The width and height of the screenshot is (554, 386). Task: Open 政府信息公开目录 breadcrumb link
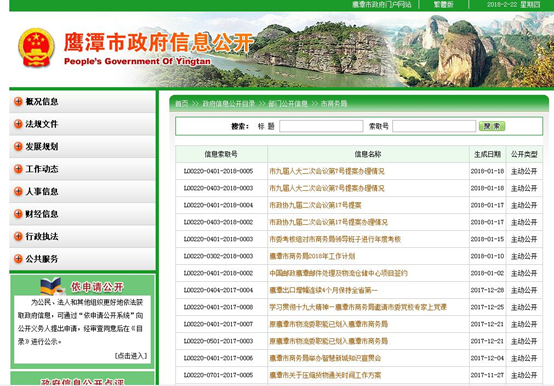pyautogui.click(x=229, y=104)
